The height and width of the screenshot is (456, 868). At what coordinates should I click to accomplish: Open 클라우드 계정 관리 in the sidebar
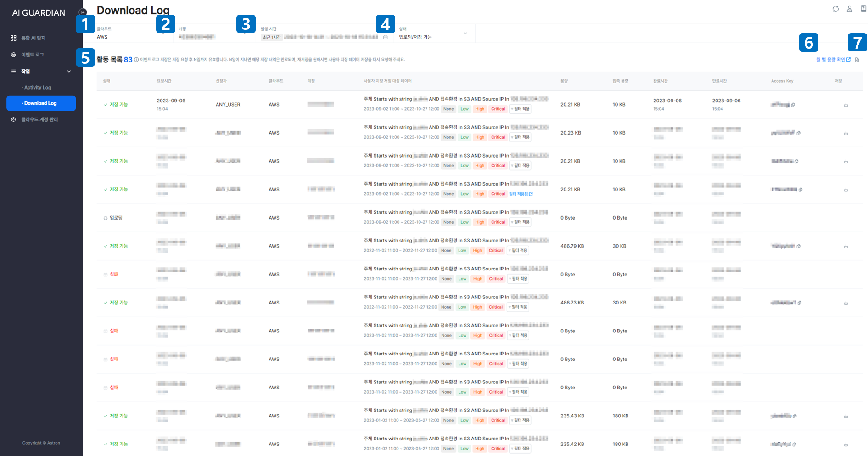coord(39,119)
